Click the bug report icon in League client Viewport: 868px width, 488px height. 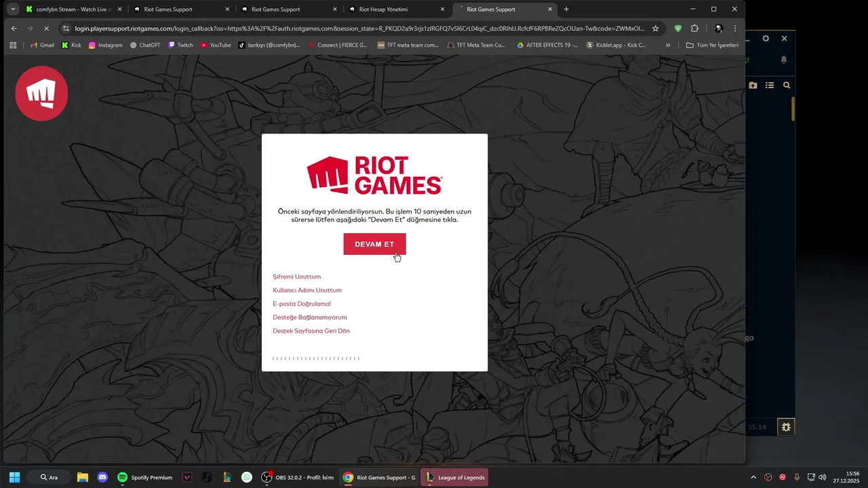(x=786, y=427)
